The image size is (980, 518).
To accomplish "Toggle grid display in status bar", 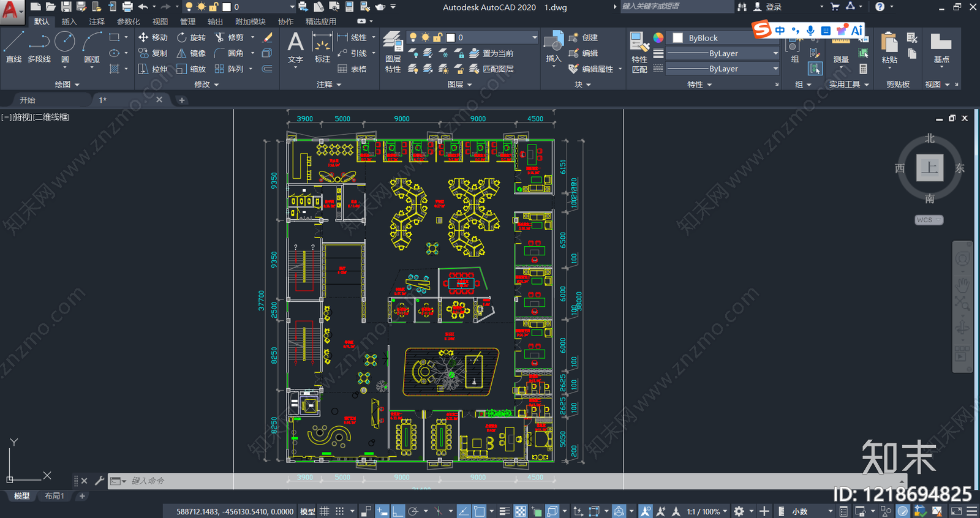I will pyautogui.click(x=325, y=511).
